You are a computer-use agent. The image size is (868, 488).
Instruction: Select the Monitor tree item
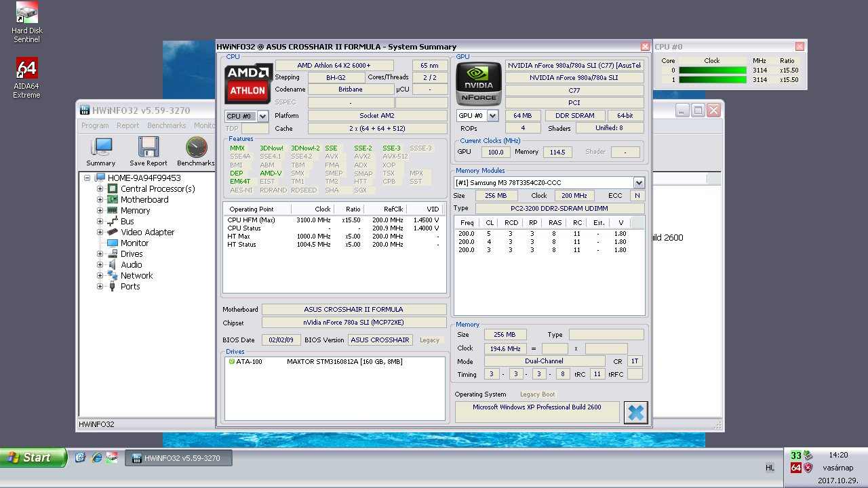(x=134, y=243)
